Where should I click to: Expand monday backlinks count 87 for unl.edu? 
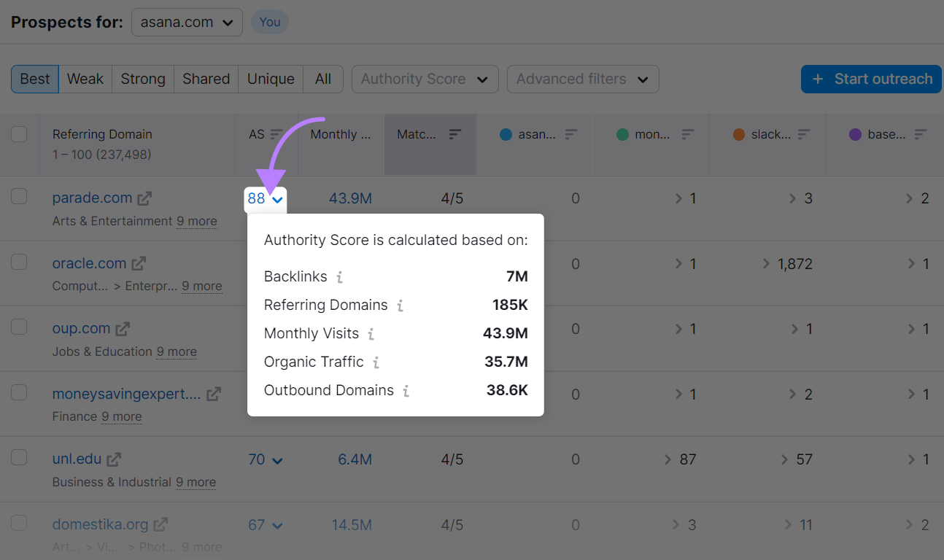[x=680, y=459]
